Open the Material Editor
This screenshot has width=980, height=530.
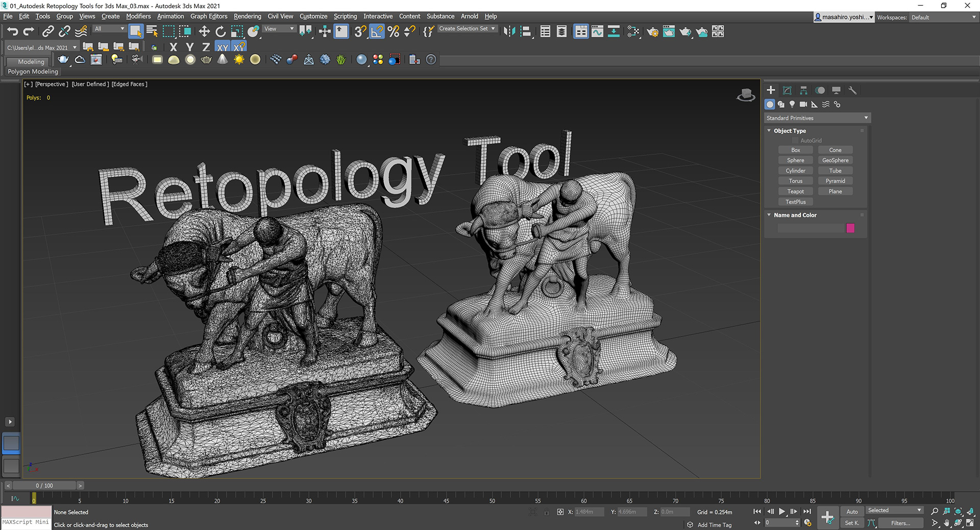click(633, 32)
